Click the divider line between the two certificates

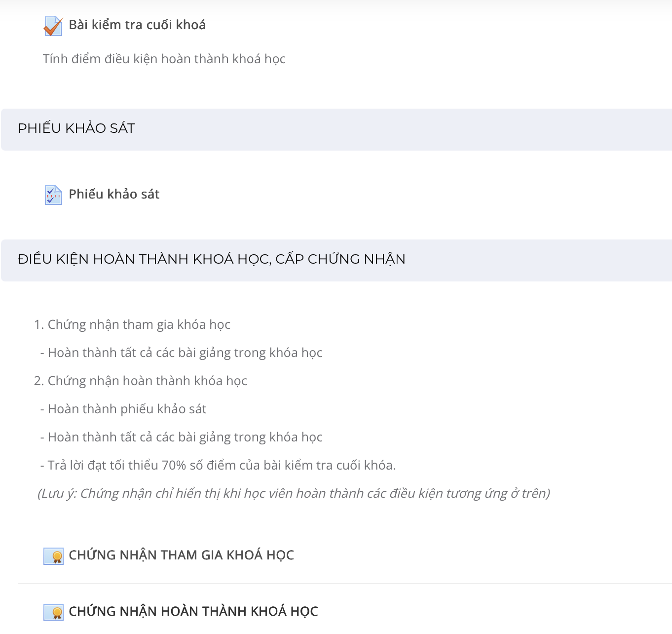tap(345, 584)
